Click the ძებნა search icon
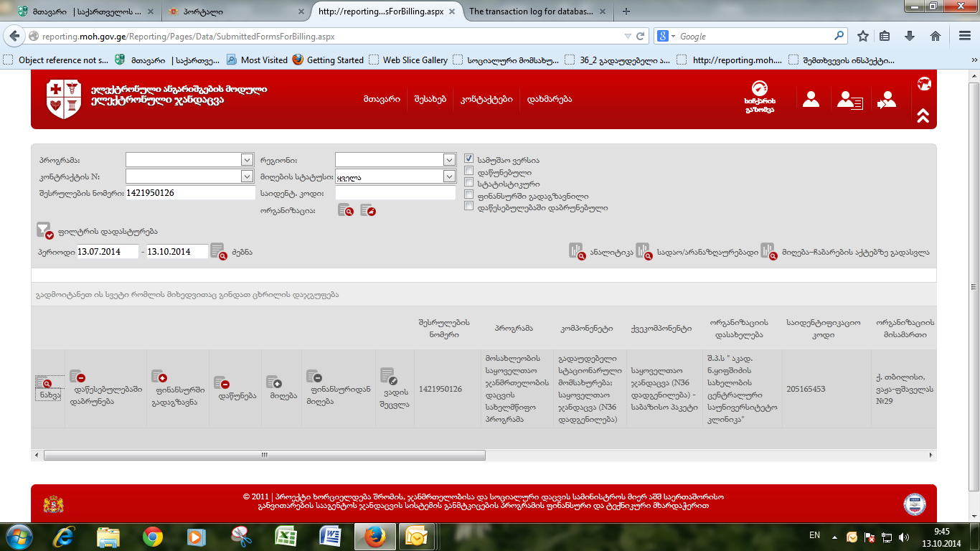This screenshot has width=980, height=551. [218, 252]
